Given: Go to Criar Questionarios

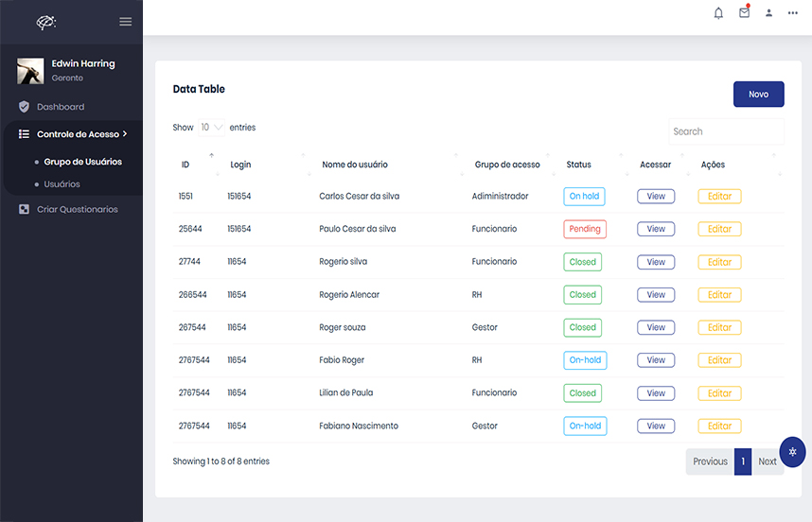Looking at the screenshot, I should click(77, 209).
